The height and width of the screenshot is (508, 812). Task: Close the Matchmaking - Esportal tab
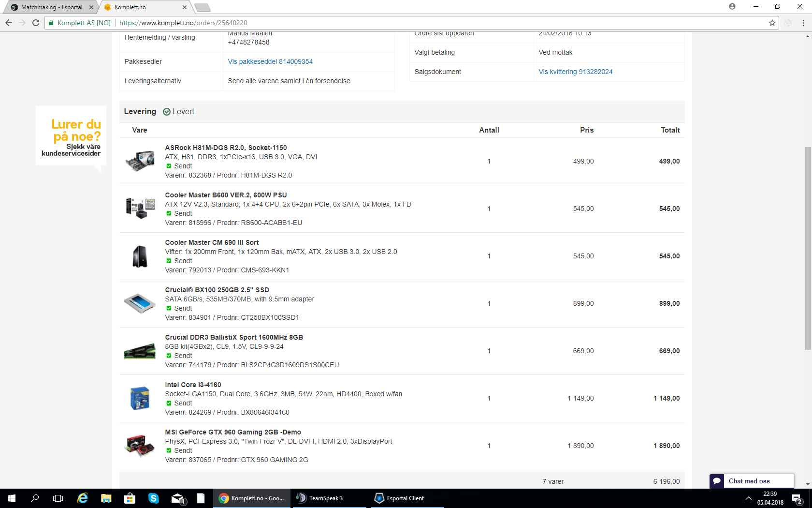(x=91, y=7)
